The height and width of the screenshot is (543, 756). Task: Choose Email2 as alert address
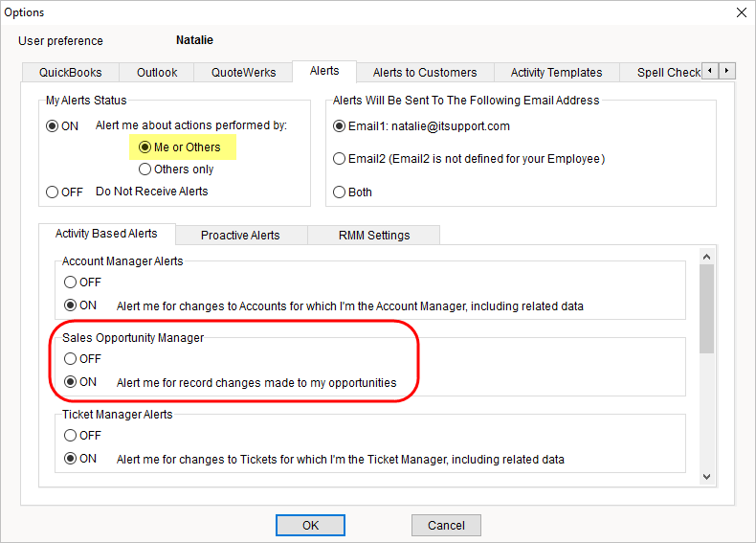point(340,158)
